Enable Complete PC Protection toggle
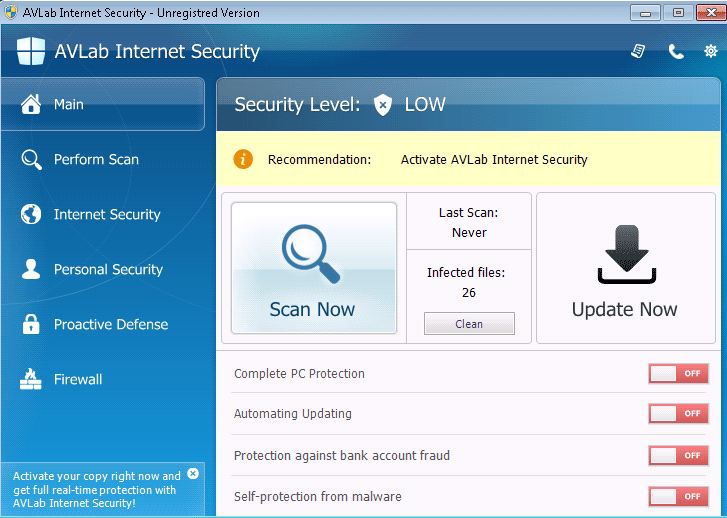Viewport: 727px width, 518px height. coord(679,373)
